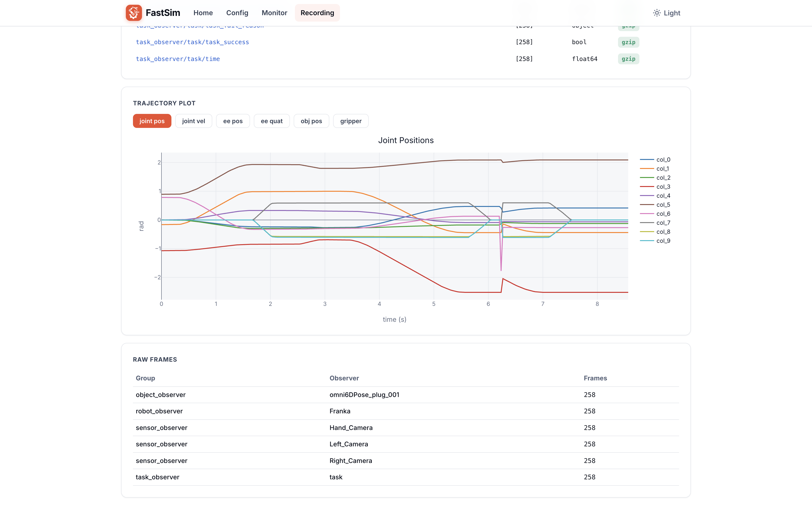Open task_observer/task/time dataset link
812x509 pixels.
click(x=178, y=59)
